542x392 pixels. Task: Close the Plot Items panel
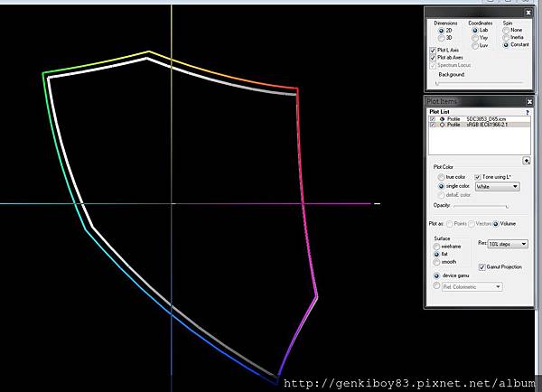tap(529, 101)
